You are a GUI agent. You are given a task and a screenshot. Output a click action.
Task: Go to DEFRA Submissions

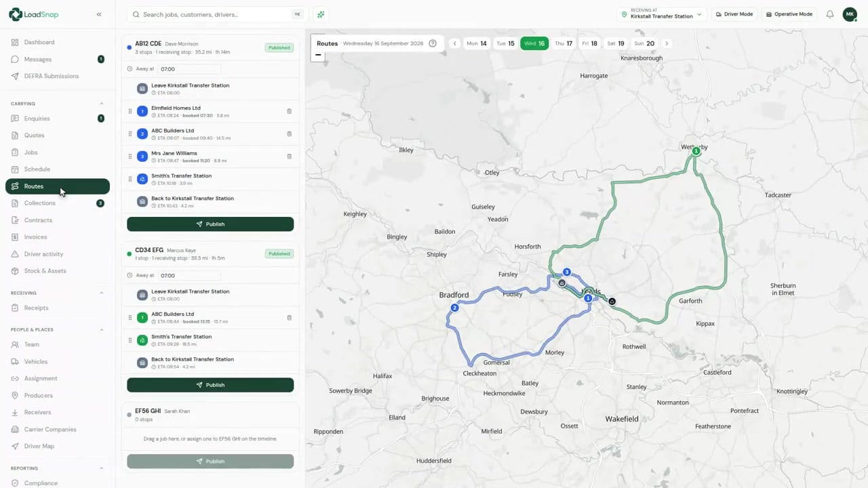(x=58, y=76)
